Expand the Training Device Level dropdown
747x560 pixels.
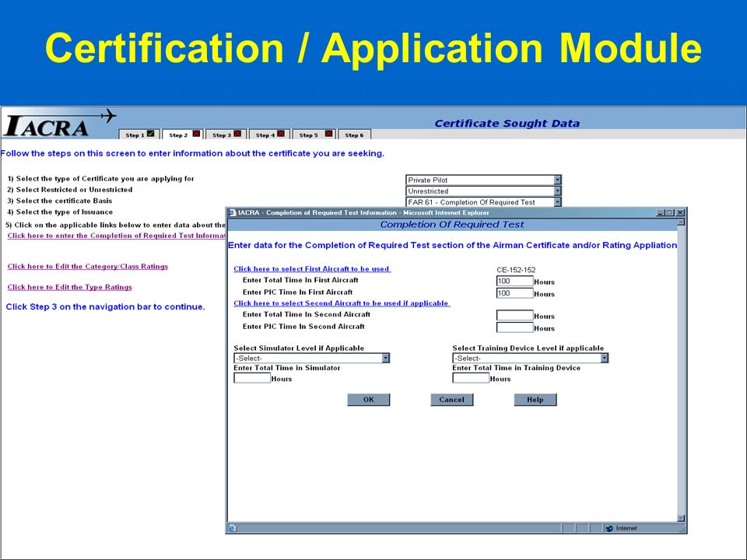point(530,358)
